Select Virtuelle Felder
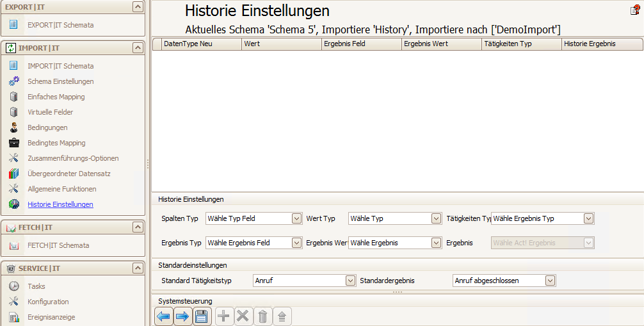Viewport: 644px width, 326px height. 50,112
